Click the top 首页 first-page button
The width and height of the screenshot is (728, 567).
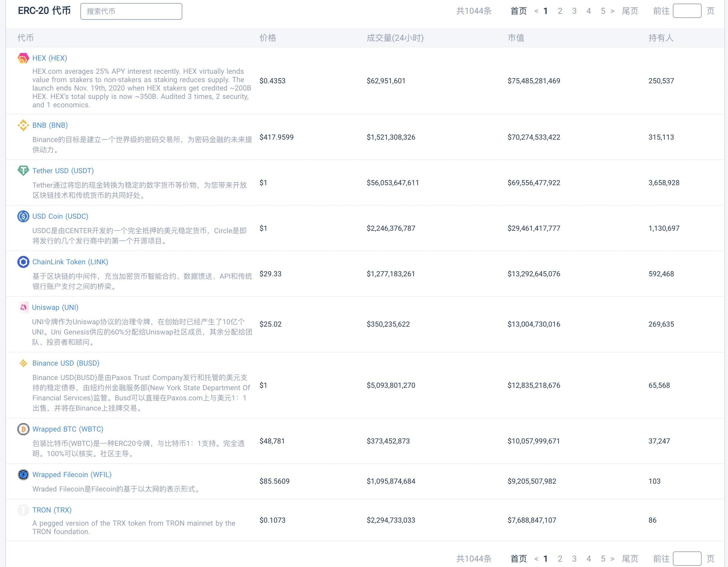[519, 11]
